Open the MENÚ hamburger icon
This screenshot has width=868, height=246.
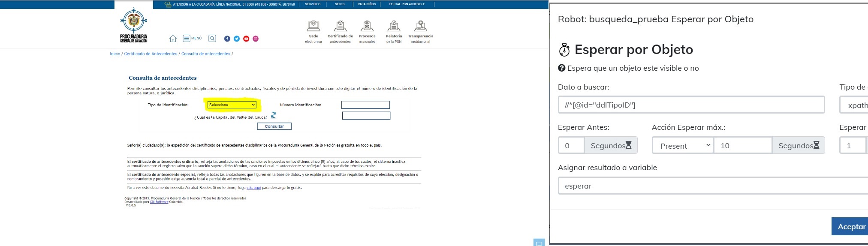(187, 39)
